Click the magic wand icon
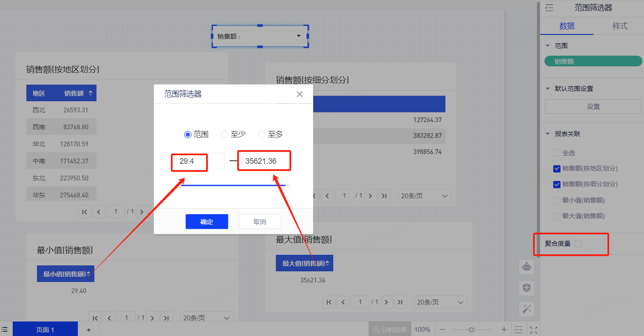The width and height of the screenshot is (644, 336). (x=527, y=309)
